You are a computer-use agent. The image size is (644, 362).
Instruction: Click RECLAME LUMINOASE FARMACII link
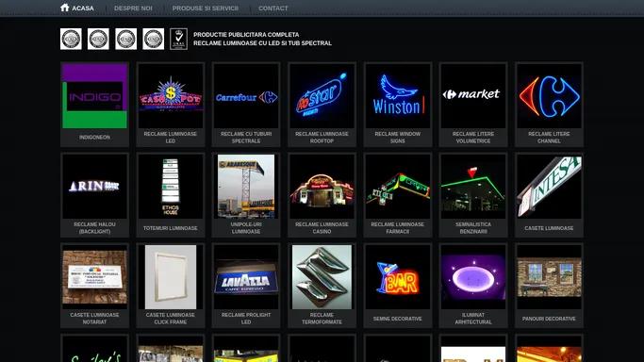[x=398, y=228]
